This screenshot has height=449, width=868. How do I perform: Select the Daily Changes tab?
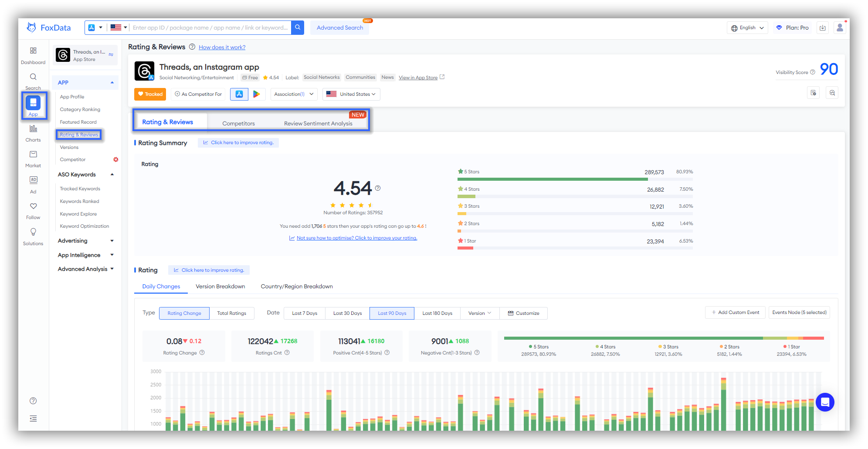(161, 287)
